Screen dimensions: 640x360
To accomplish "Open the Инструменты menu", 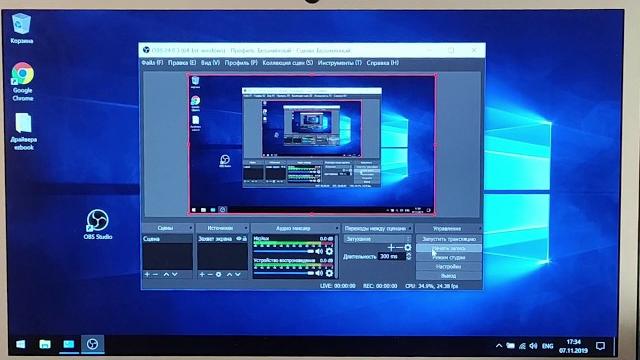I will pos(340,63).
